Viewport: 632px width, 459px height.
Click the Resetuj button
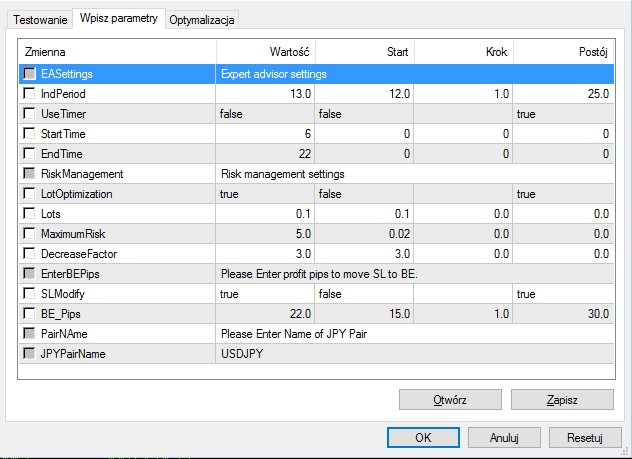click(x=585, y=438)
